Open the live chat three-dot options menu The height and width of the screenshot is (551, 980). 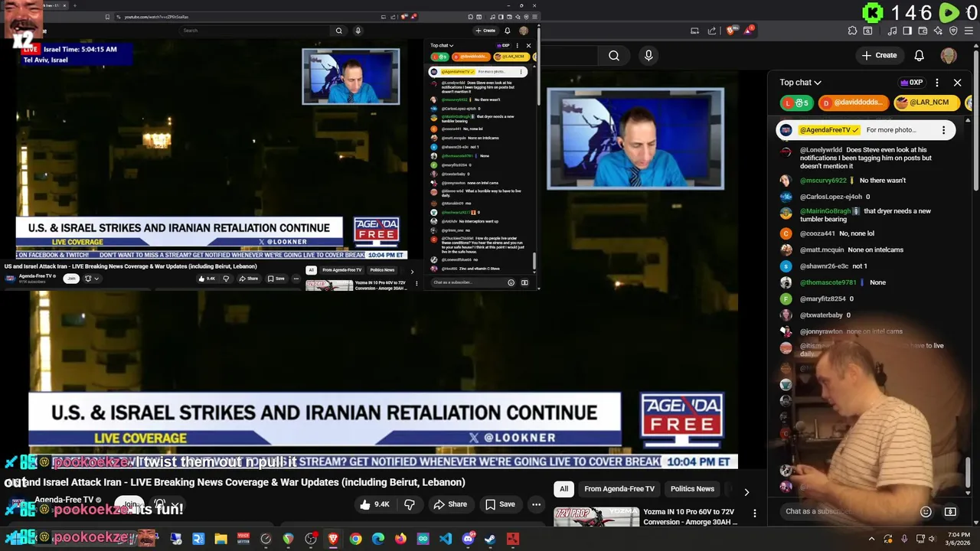pos(937,82)
